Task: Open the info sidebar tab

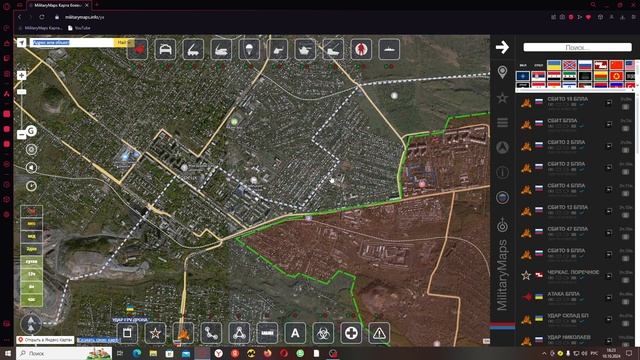Action: (502, 172)
